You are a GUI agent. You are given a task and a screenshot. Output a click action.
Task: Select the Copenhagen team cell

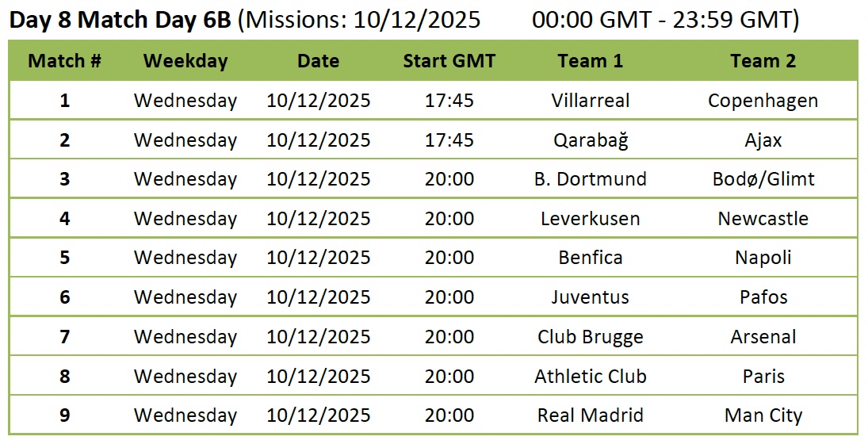pos(763,101)
